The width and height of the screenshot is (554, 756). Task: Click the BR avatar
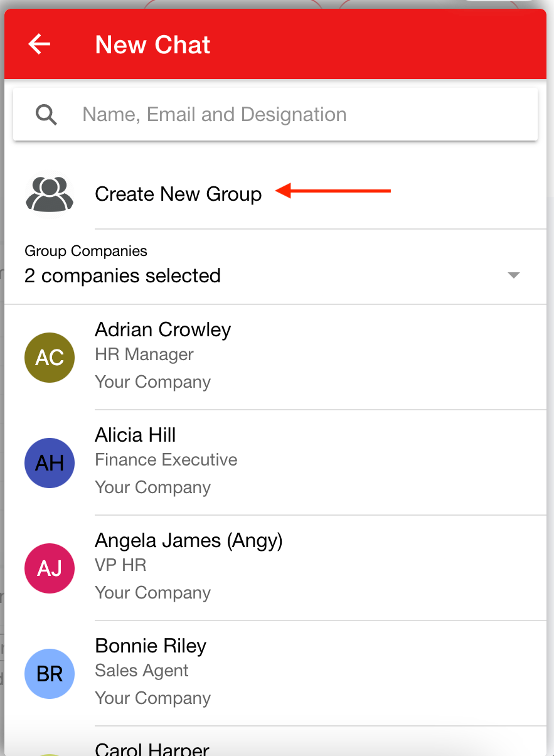pos(50,674)
